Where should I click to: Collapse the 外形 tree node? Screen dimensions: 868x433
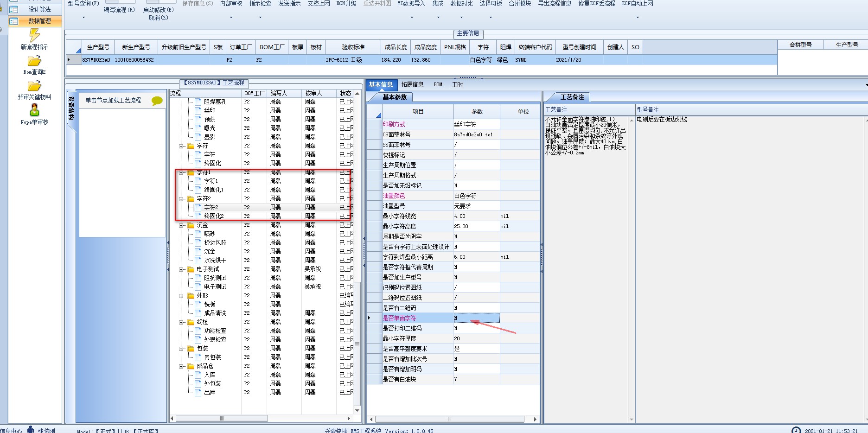pyautogui.click(x=182, y=296)
